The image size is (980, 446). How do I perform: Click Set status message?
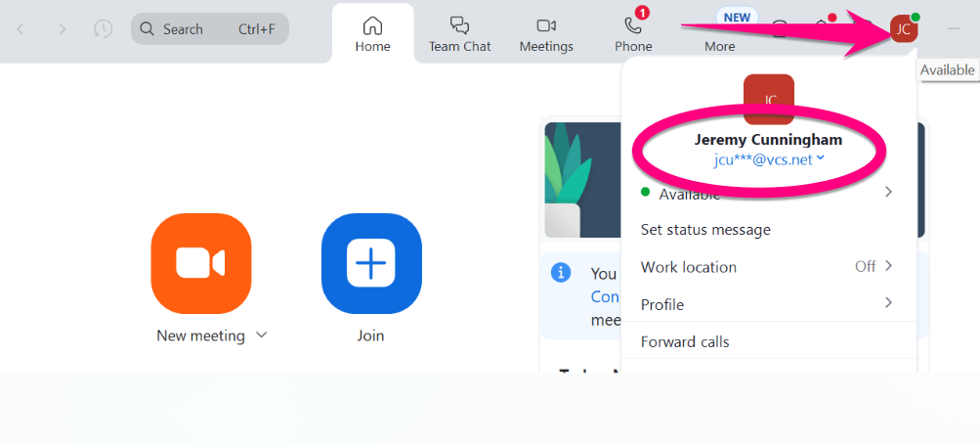coord(705,230)
